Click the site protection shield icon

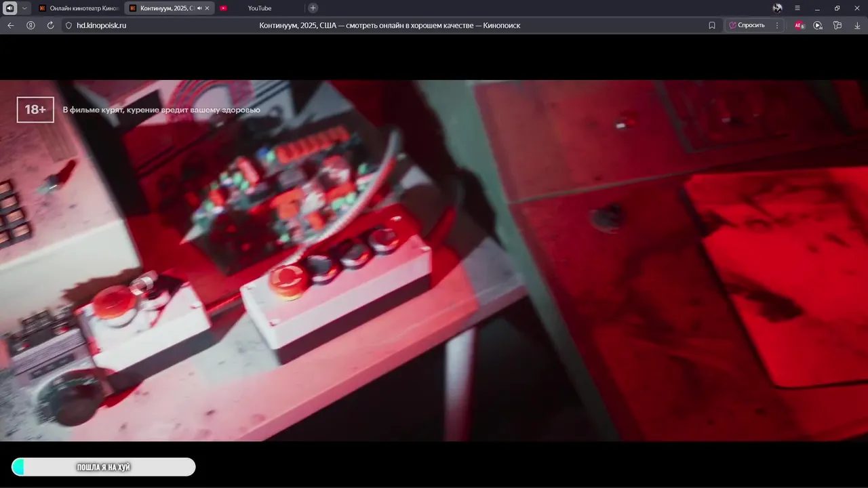click(x=68, y=25)
